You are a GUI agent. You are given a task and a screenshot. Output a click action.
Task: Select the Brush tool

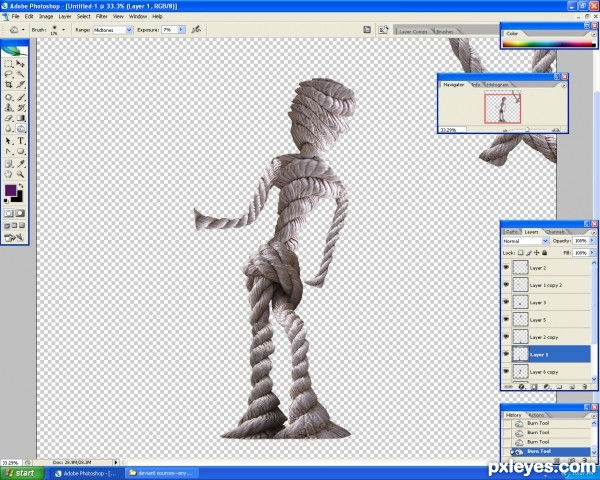[20, 97]
